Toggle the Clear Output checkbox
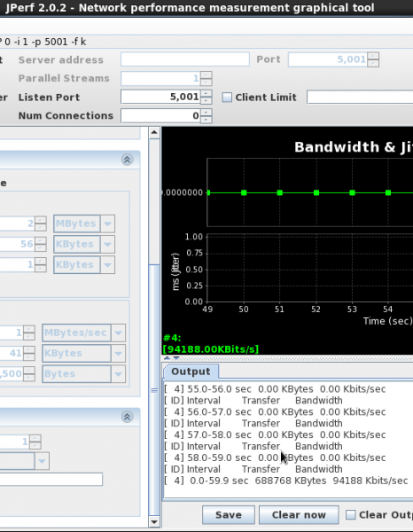The width and height of the screenshot is (413, 532). 350,514
